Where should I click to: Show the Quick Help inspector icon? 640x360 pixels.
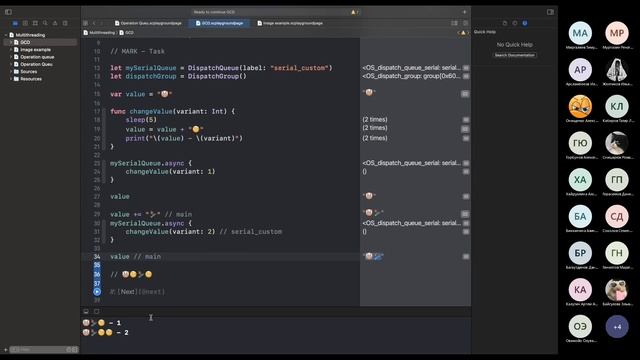[525, 23]
